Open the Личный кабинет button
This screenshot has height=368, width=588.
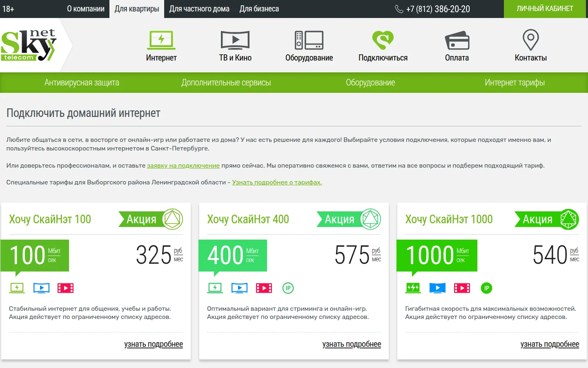pos(545,9)
